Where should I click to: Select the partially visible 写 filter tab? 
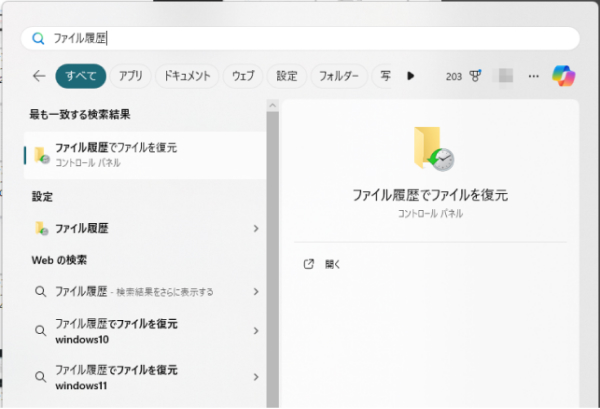click(383, 76)
